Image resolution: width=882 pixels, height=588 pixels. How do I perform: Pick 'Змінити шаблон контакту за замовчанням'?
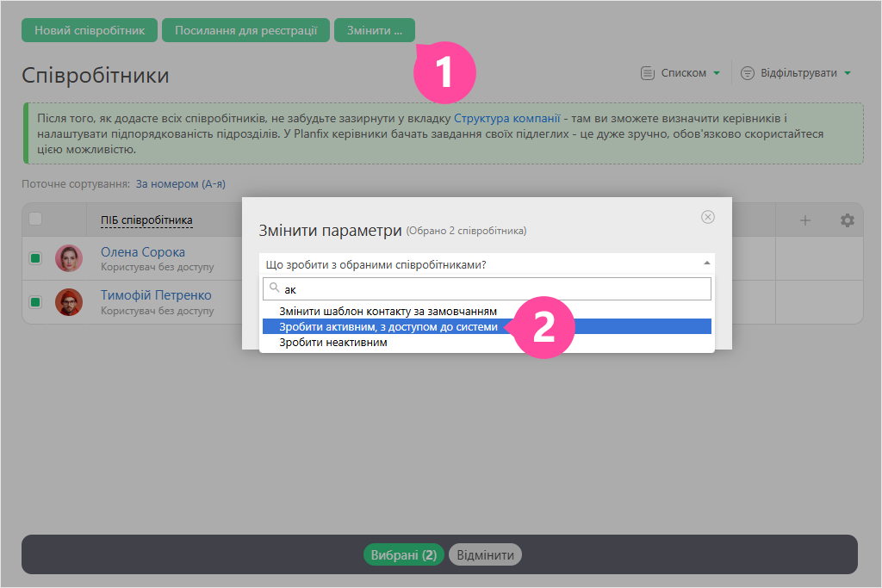(388, 312)
